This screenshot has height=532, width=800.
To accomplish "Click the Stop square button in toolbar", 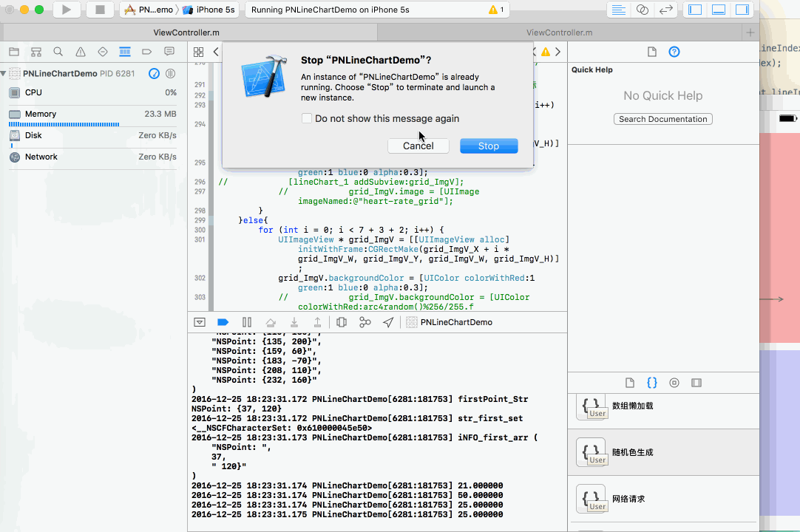I will coord(100,10).
